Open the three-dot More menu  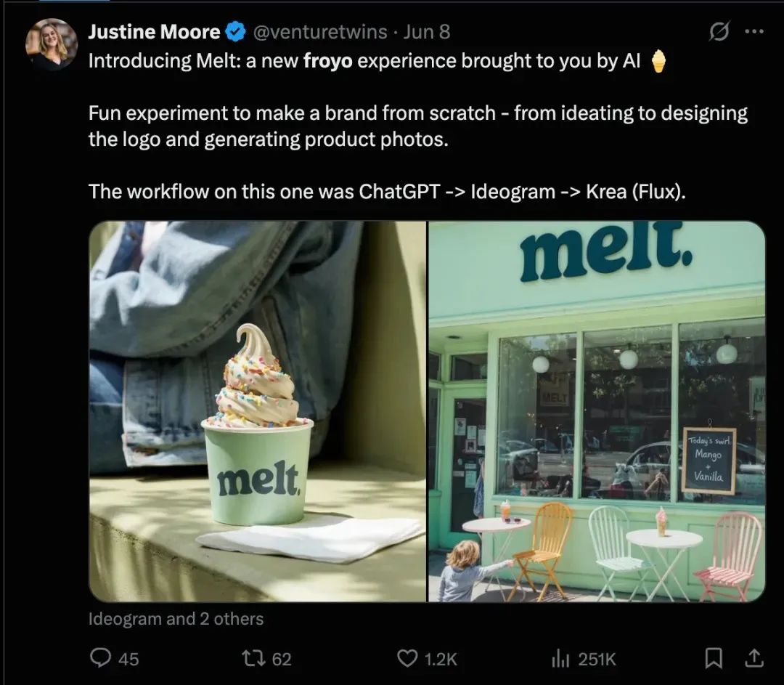(754, 32)
